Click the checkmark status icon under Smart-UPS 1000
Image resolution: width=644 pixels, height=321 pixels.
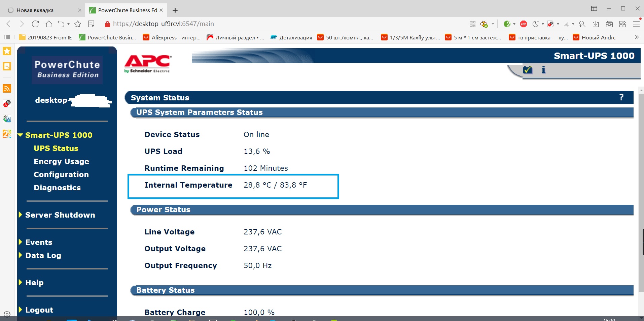(528, 70)
